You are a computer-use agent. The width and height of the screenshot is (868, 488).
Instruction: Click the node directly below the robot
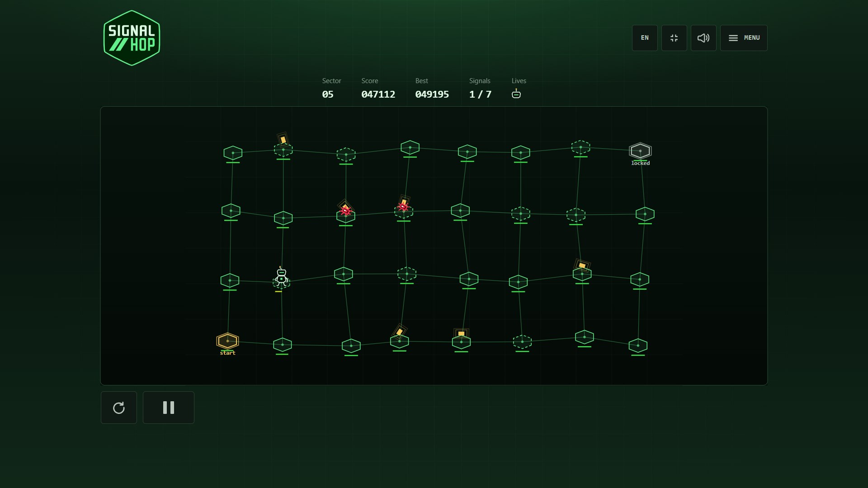283,345
